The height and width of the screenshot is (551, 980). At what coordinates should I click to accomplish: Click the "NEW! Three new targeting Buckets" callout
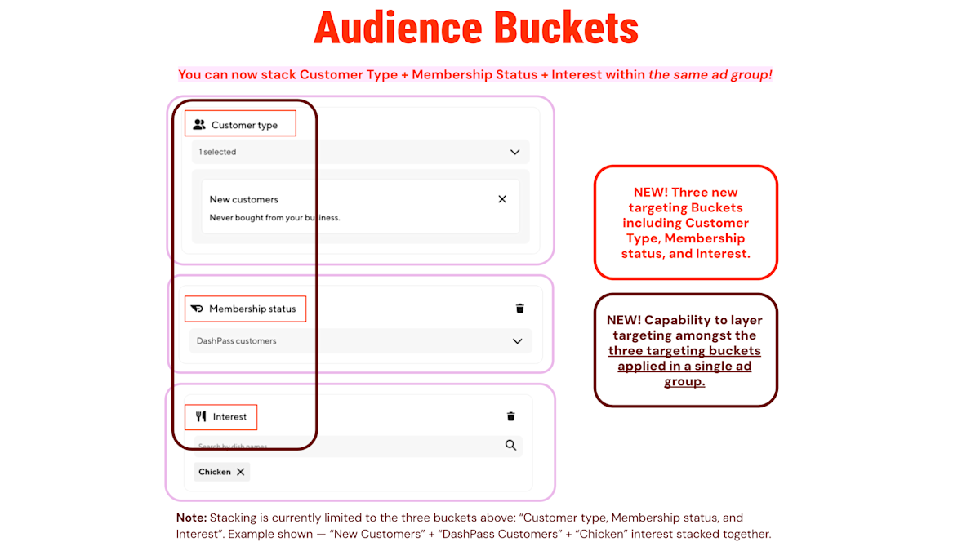pos(685,222)
